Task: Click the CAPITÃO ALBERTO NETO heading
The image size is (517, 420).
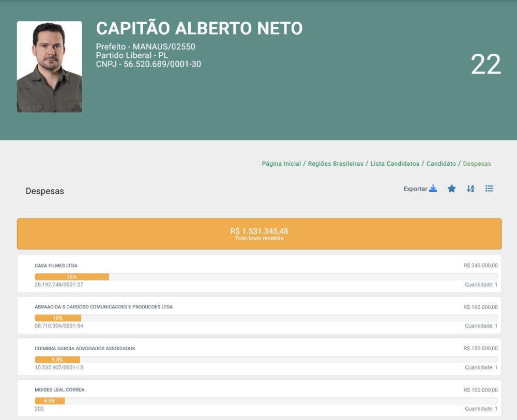Action: point(199,28)
